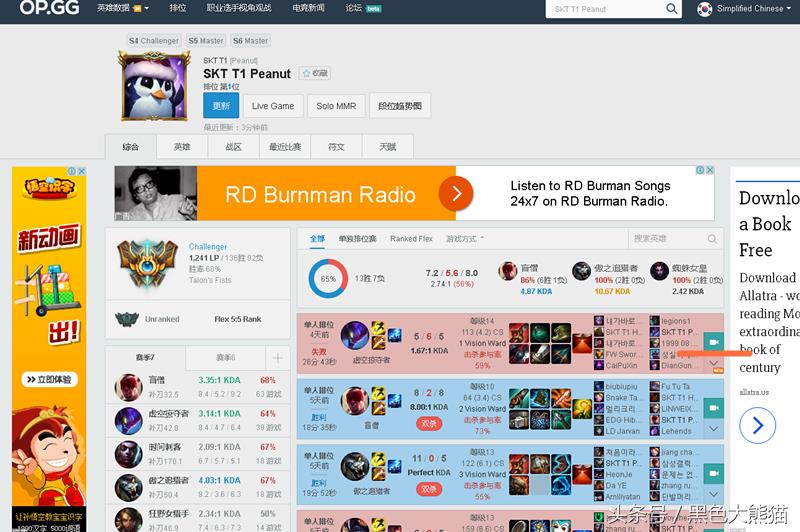Screen dimensions: 800x532
Task: Open the 游戏方式 dropdown
Action: (x=465, y=239)
